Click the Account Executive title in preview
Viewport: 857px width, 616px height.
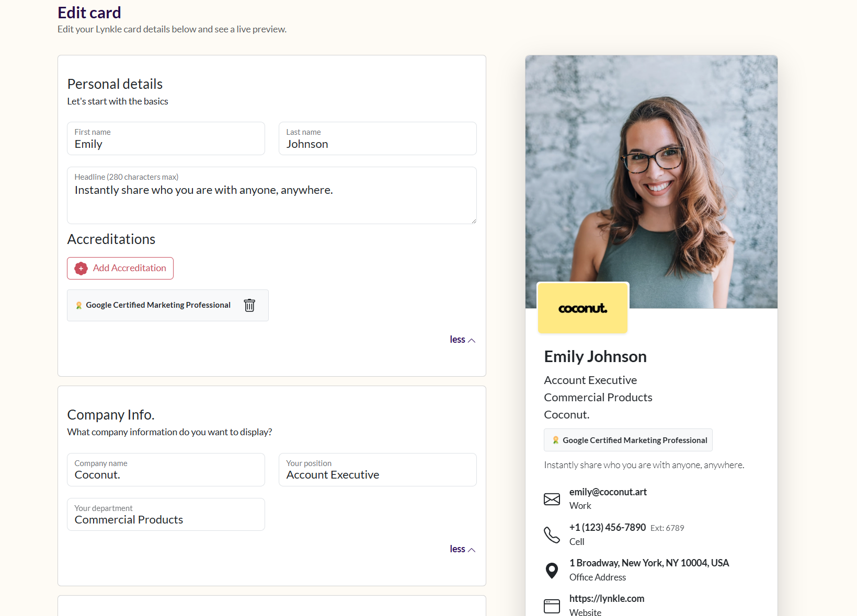tap(590, 380)
